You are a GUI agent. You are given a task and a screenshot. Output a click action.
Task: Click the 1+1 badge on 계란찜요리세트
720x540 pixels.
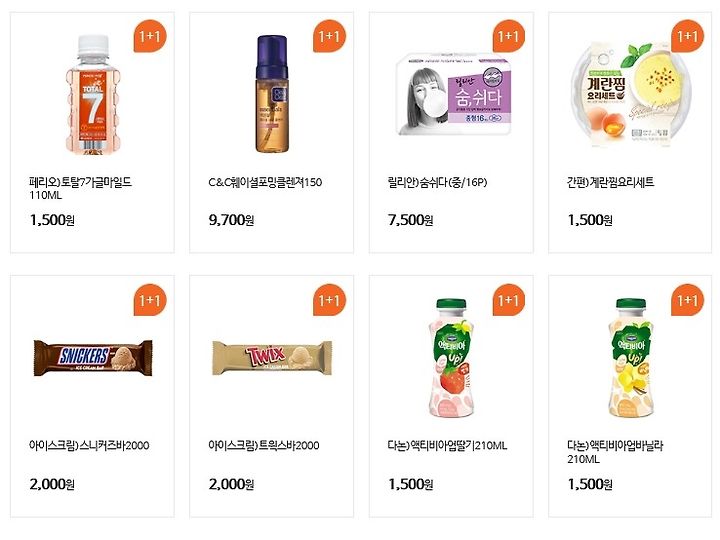tap(687, 36)
